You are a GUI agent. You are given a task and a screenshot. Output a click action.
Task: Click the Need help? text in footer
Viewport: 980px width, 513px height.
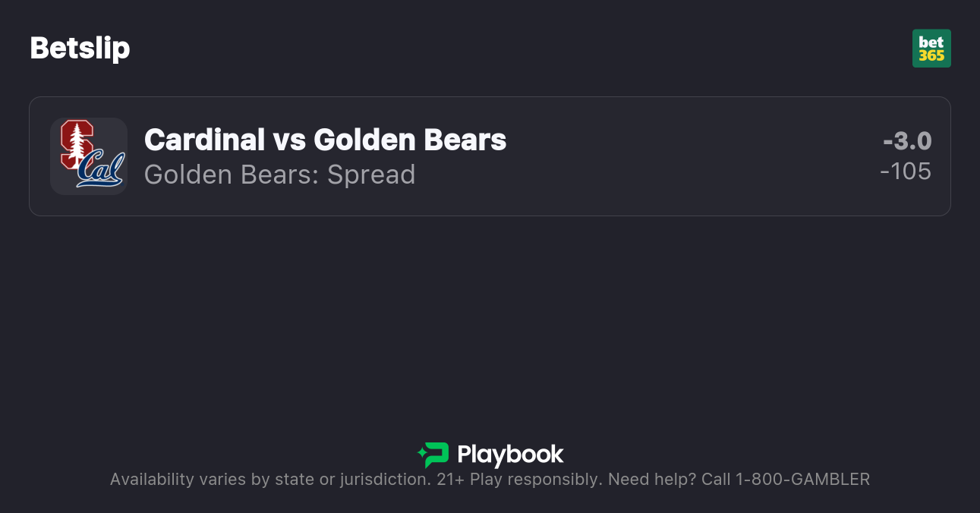652,480
